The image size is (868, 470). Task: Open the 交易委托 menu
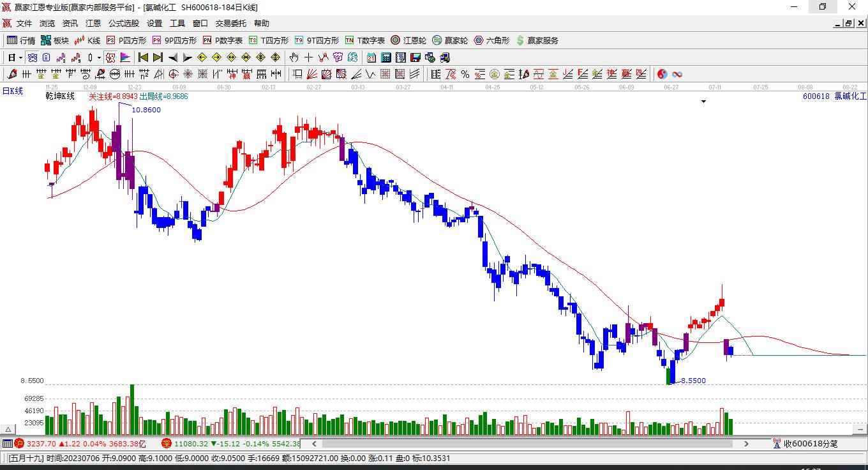click(230, 24)
